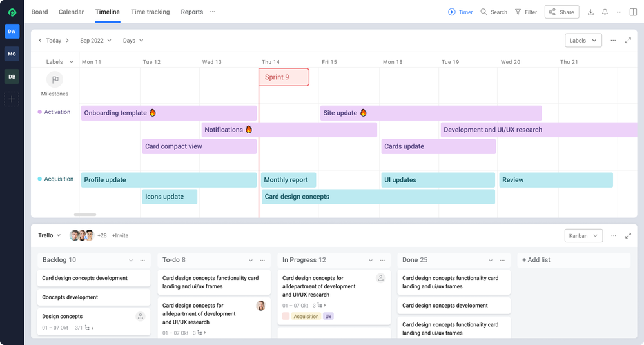Open the Labels column header dropdown

(x=59, y=62)
